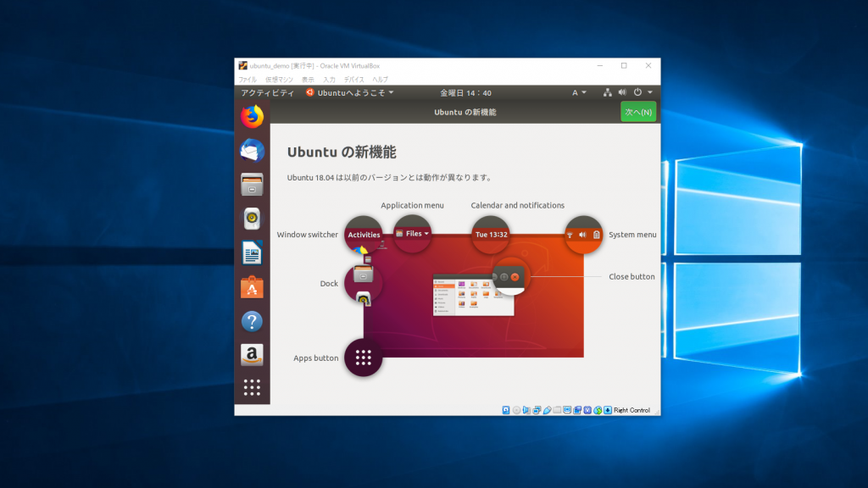Expand the system power menu
The image size is (868, 488).
(x=642, y=92)
